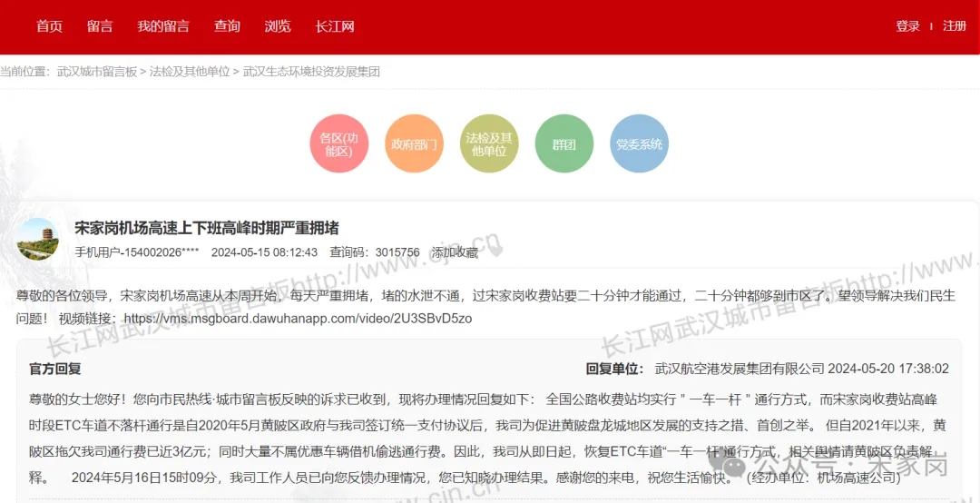Screen dimensions: 980x503
Task: Go to 首页 in top navigation
Action: point(49,26)
